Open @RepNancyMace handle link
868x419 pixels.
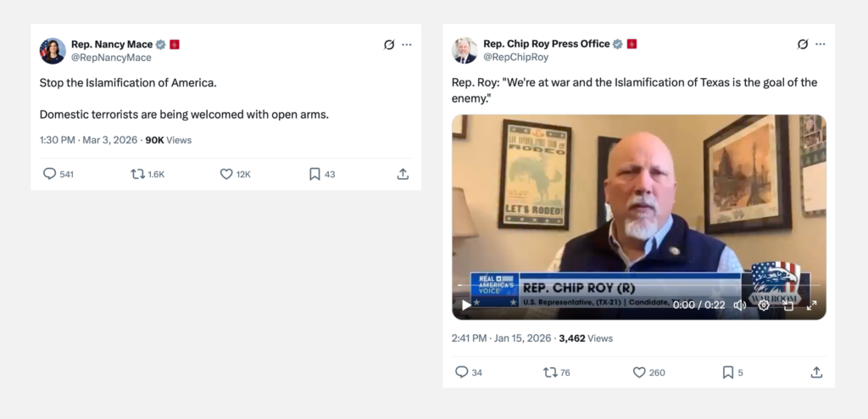coord(111,58)
